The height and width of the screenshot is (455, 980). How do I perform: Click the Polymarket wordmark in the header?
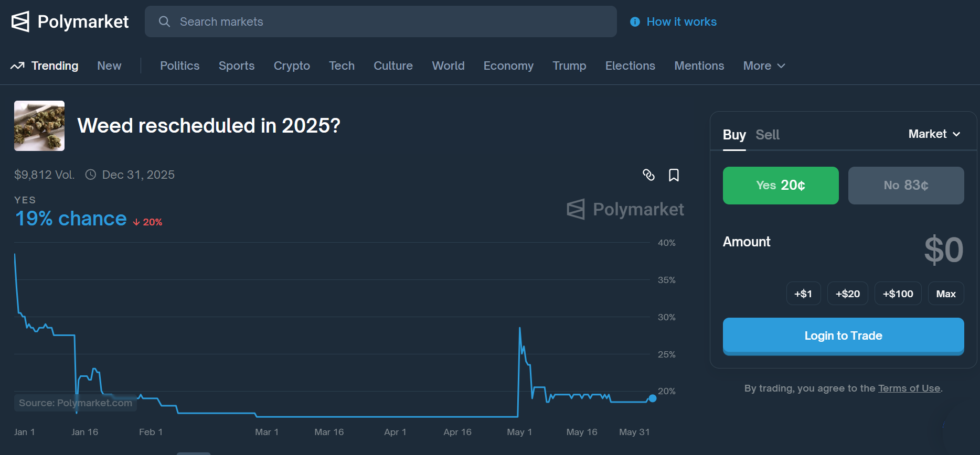click(x=83, y=21)
